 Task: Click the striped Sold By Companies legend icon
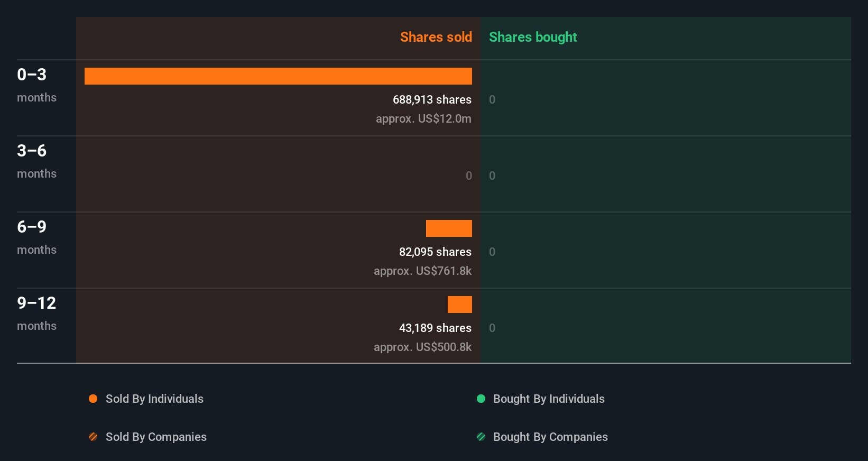tap(93, 437)
